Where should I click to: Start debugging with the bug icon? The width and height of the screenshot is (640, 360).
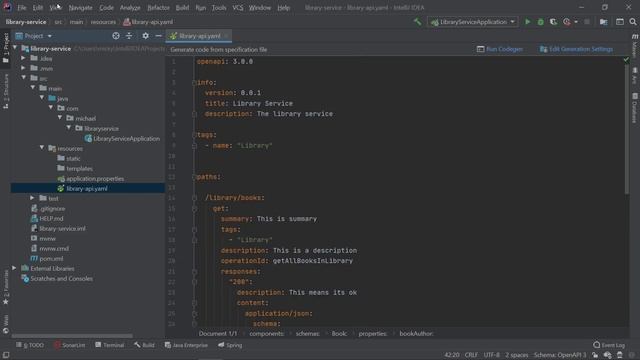pyautogui.click(x=540, y=22)
